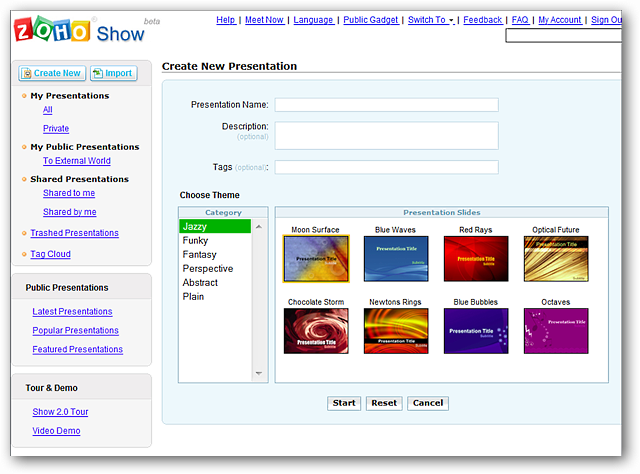The height and width of the screenshot is (474, 640).
Task: Choose the Newtons Rings theme thumbnail
Action: pos(396,331)
